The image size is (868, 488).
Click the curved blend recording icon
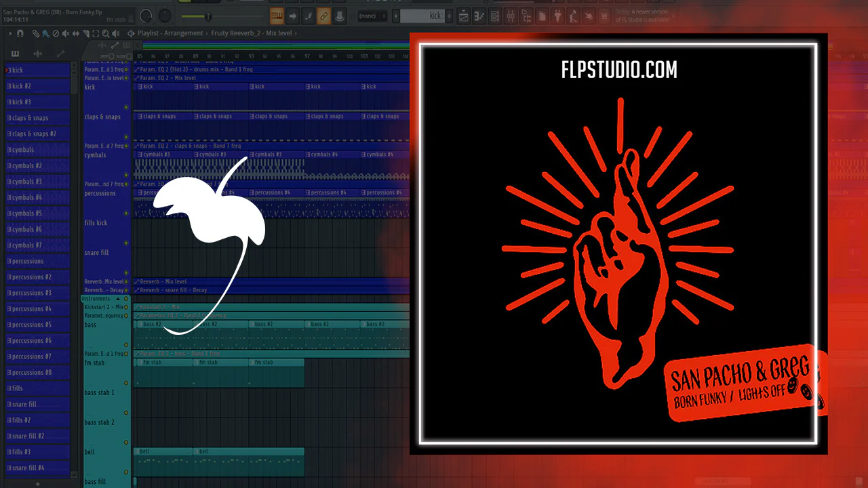click(x=308, y=16)
